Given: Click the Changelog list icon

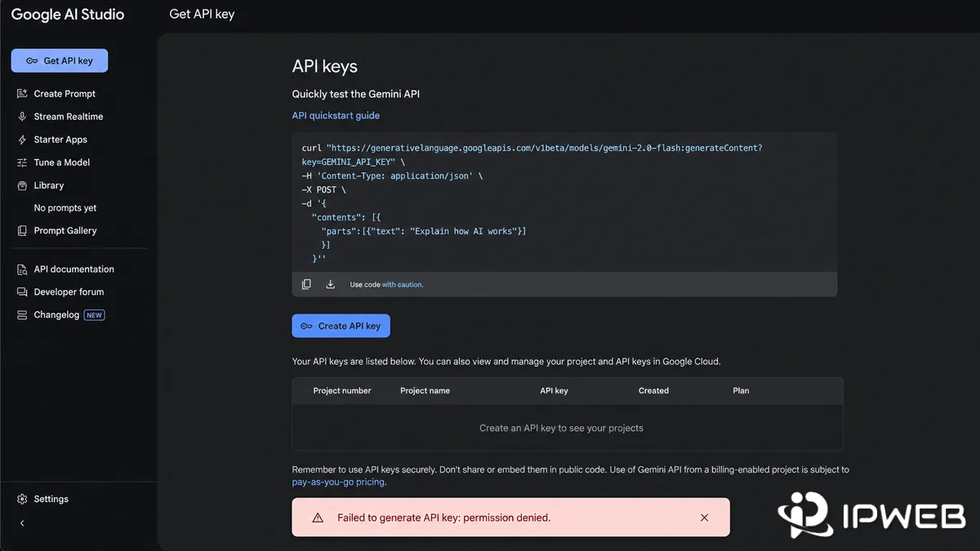Looking at the screenshot, I should (x=22, y=315).
